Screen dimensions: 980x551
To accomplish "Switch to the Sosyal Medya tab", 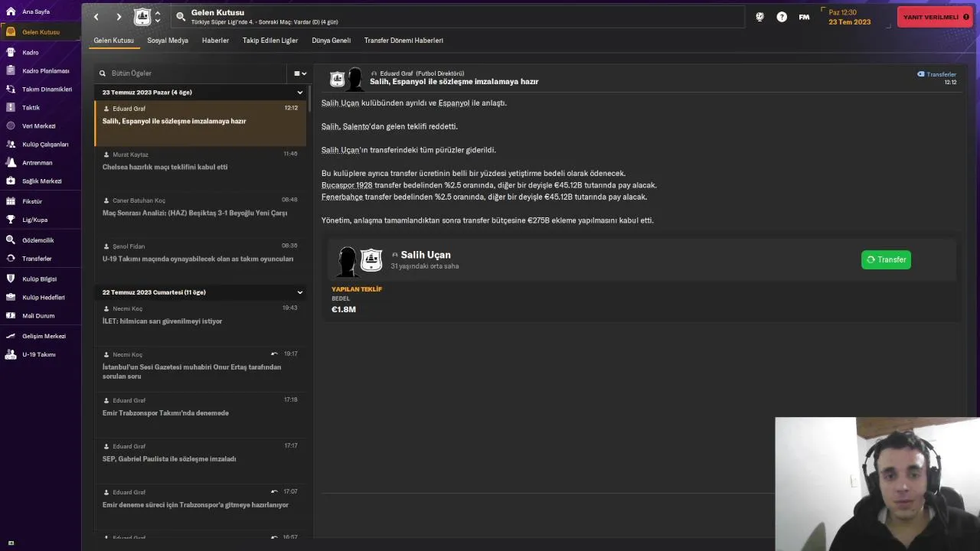I will [168, 41].
